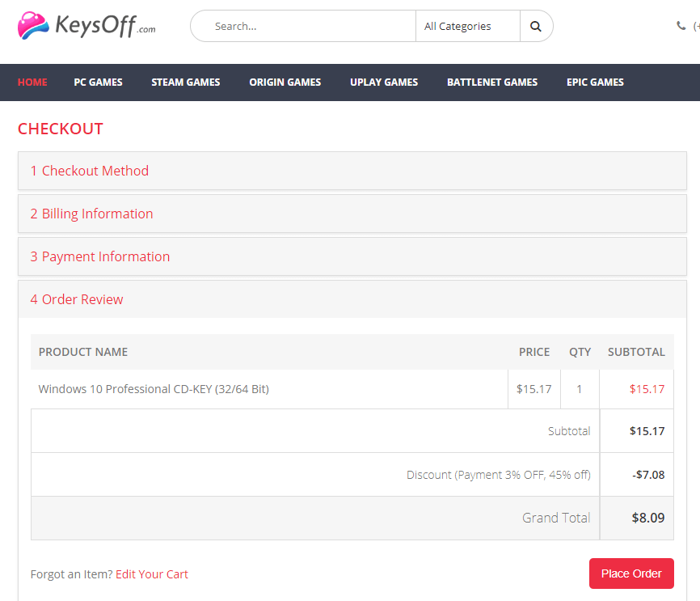The image size is (700, 601).
Task: Open the STEAM GAMES menu
Action: [185, 82]
